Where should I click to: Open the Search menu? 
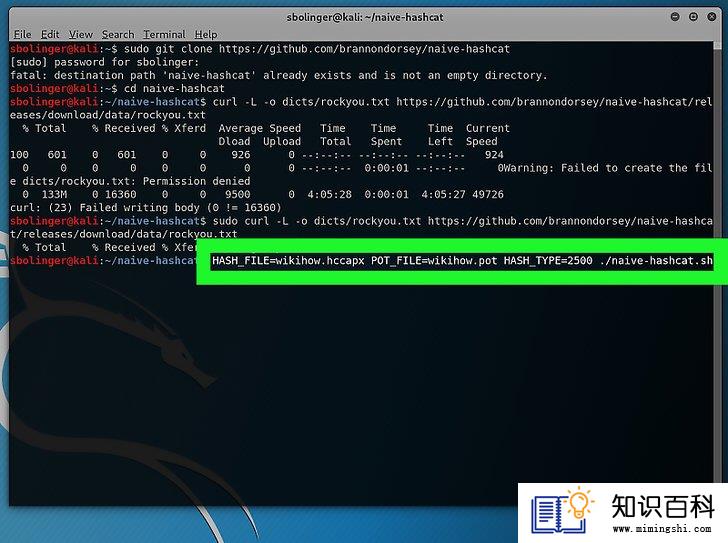(x=118, y=34)
